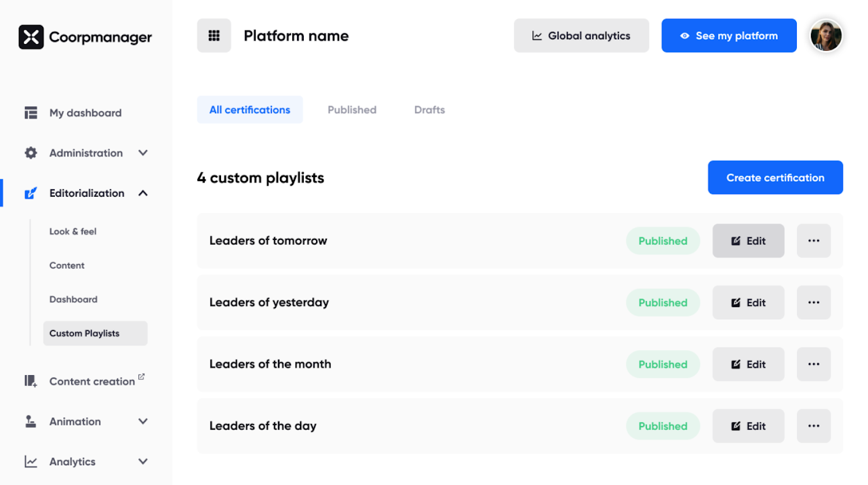Open the Content submenu item
Viewport: 868px width, 485px height.
pos(67,265)
